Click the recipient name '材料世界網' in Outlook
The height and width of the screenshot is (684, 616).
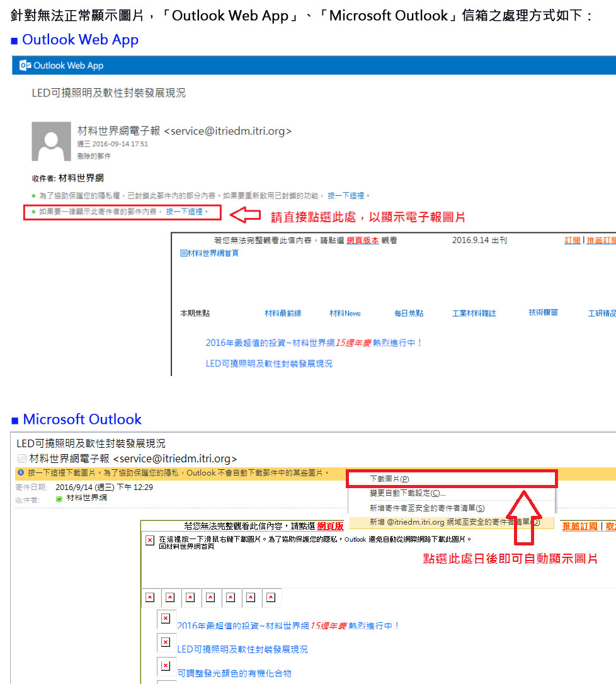pyautogui.click(x=86, y=498)
